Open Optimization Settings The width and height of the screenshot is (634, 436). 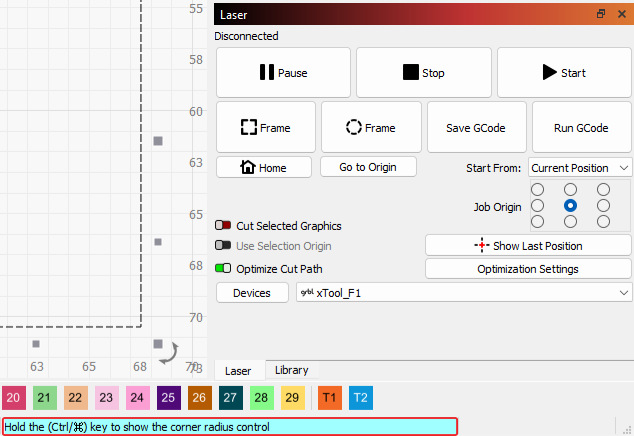[x=528, y=269]
